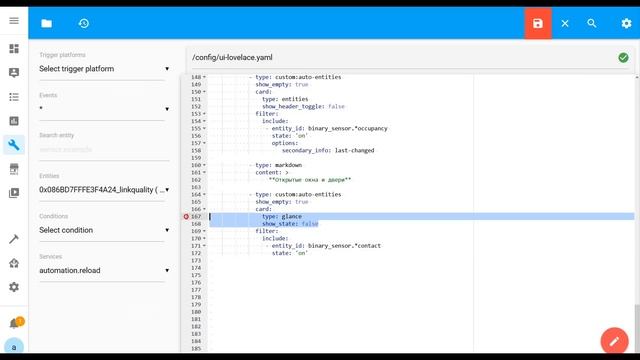The height and width of the screenshot is (360, 640).
Task: Collapse code fold at line 157
Action: (204, 143)
